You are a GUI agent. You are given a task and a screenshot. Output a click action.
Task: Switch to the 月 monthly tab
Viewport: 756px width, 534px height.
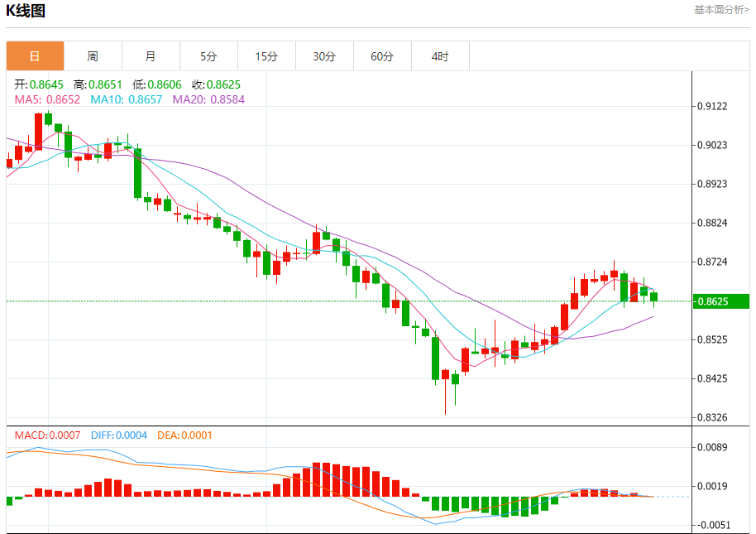pyautogui.click(x=151, y=56)
